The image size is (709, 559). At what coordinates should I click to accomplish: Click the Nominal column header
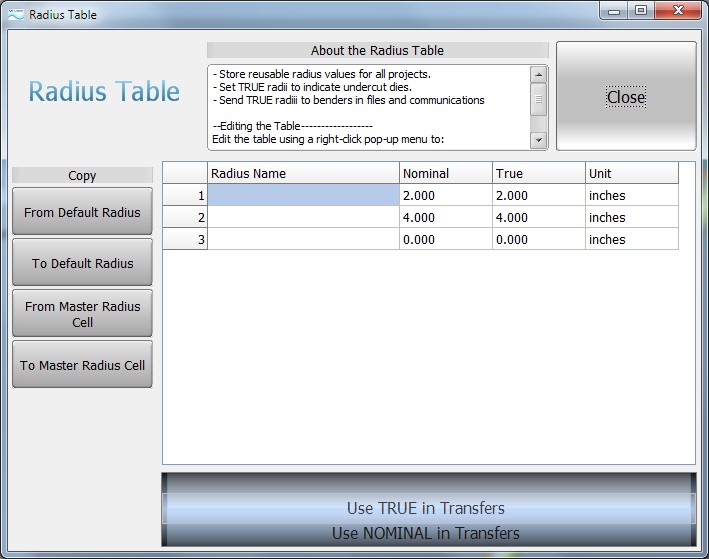coord(445,173)
